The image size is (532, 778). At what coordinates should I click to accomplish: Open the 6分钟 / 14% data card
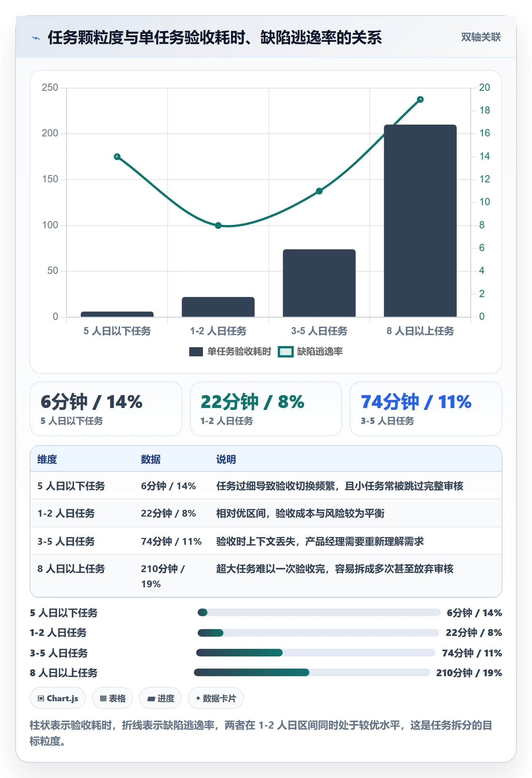click(x=106, y=409)
